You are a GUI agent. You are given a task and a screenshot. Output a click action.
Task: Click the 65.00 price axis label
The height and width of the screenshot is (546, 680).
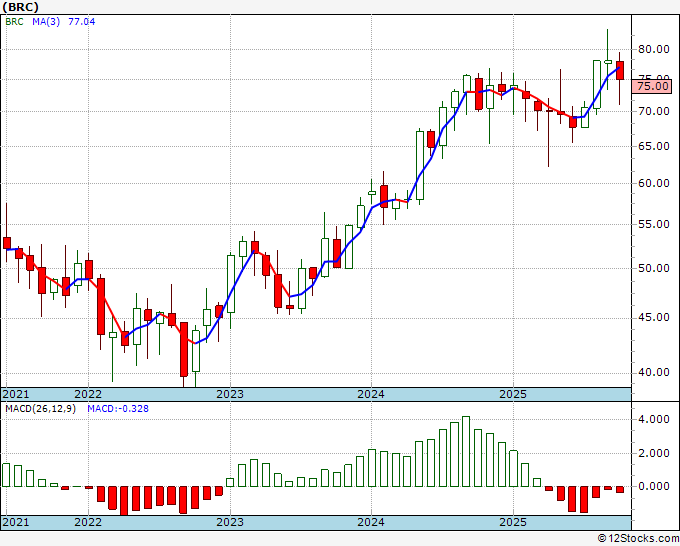654,146
